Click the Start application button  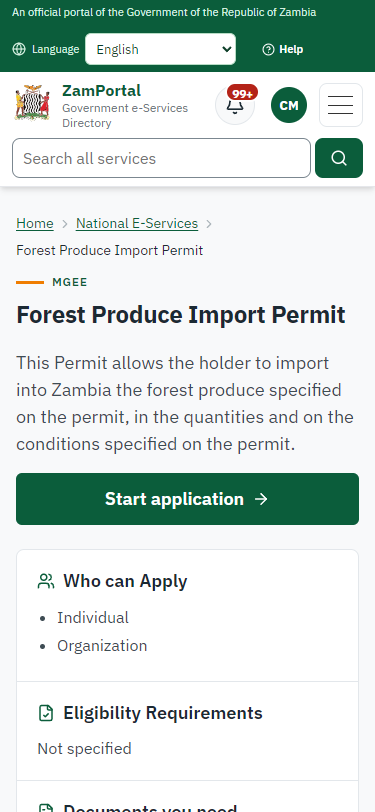pyautogui.click(x=188, y=499)
